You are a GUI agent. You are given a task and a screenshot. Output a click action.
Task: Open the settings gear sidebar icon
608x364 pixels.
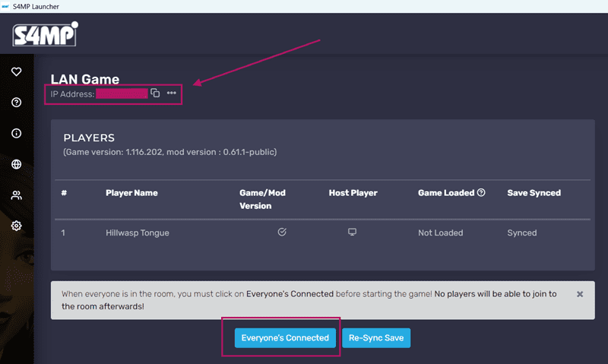point(16,226)
